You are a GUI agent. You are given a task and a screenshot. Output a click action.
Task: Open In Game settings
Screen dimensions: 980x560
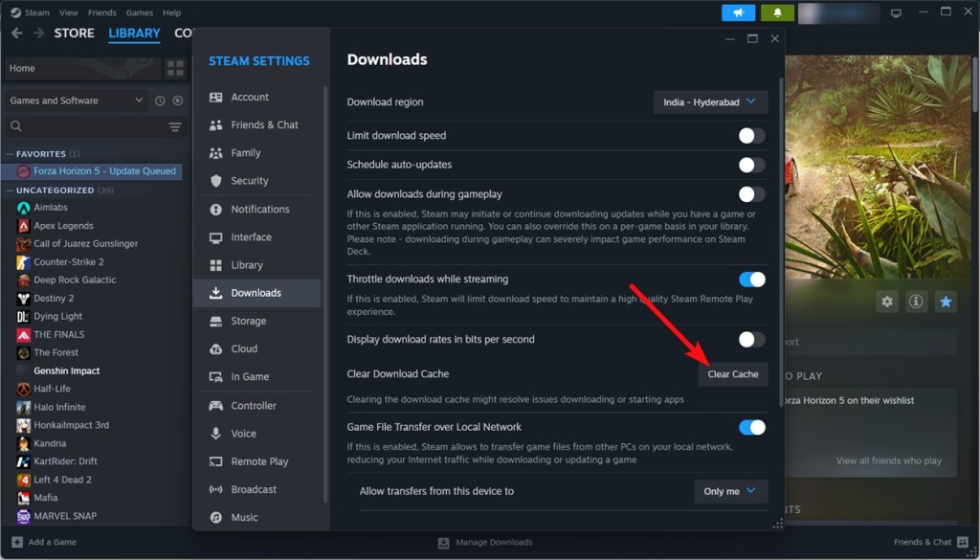[250, 377]
